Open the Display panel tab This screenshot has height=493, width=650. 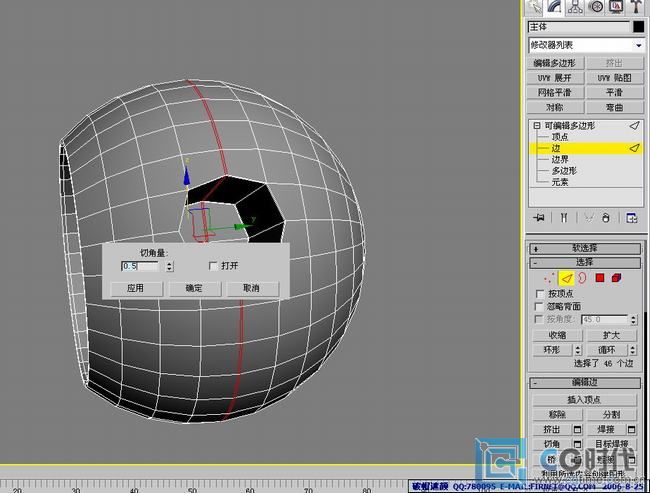[616, 7]
